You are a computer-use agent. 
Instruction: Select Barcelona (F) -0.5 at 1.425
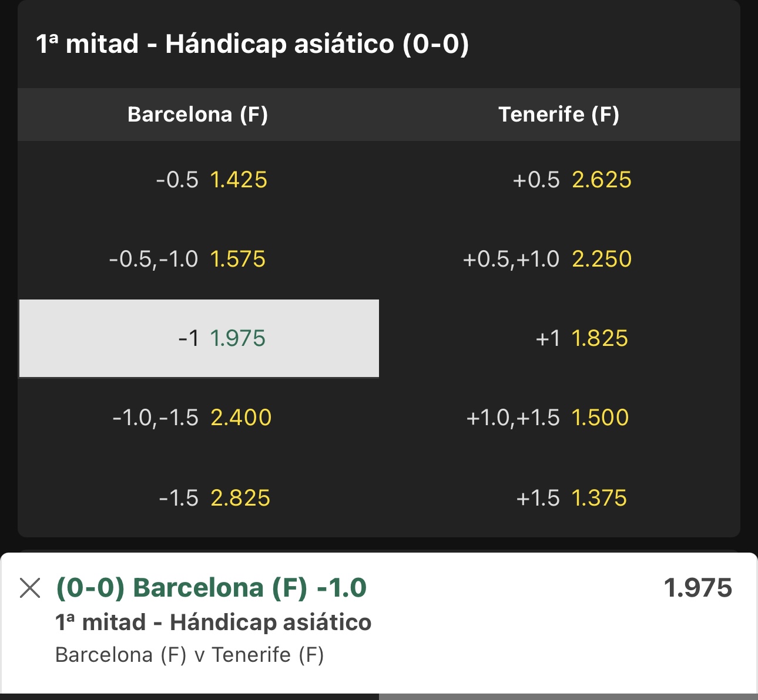coord(199,180)
